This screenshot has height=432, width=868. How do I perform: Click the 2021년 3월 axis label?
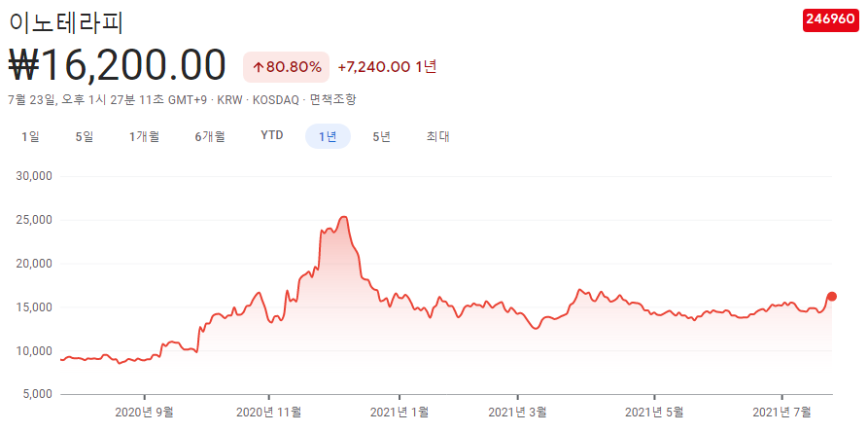(x=517, y=413)
